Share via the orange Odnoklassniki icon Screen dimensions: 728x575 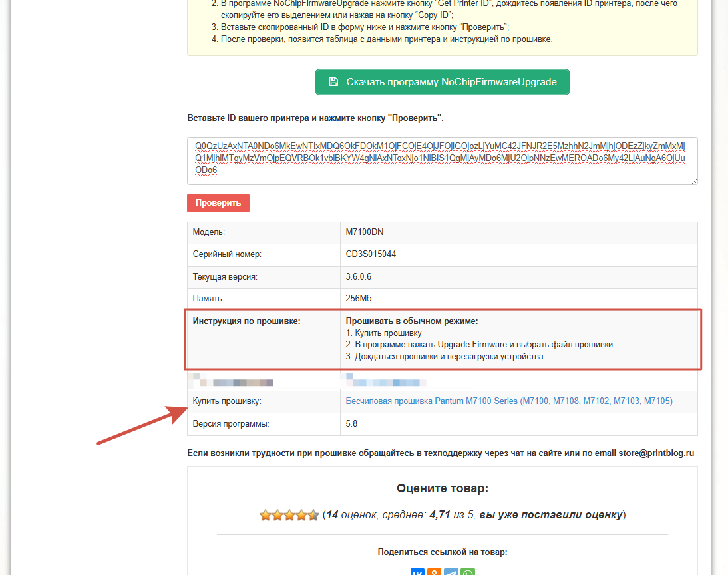click(435, 572)
